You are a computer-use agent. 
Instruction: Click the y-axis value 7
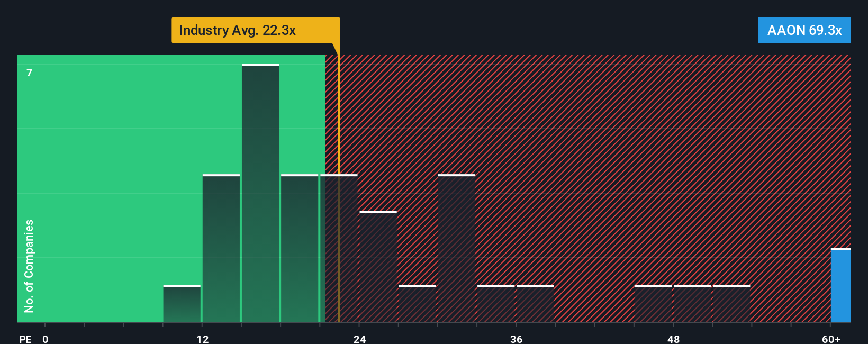30,73
